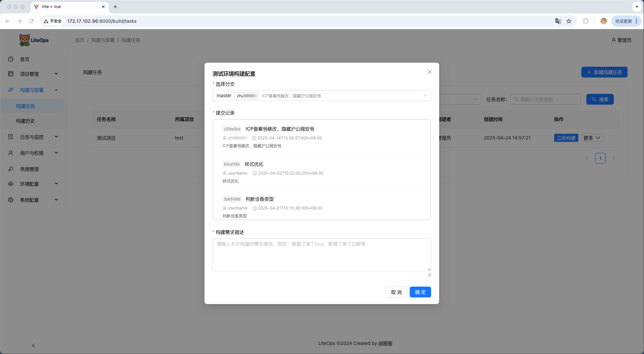644x354 pixels.
Task: Click the translate icon in address bar
Action: 558,21
